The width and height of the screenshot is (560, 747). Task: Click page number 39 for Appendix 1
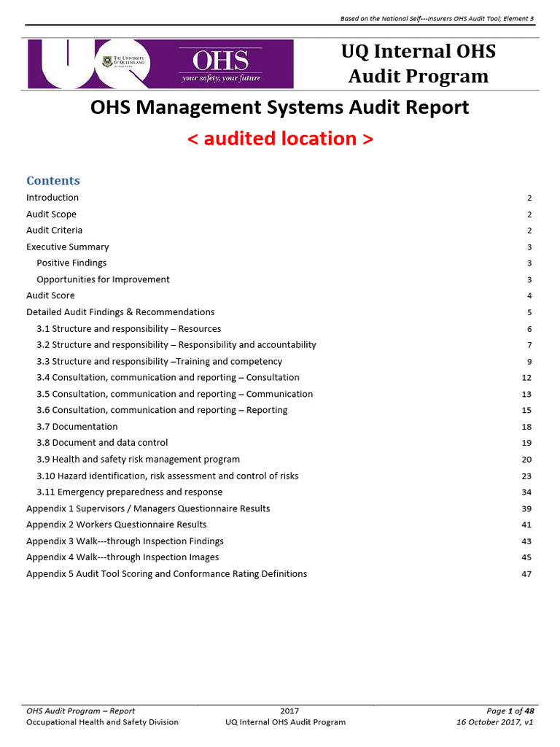tap(526, 508)
